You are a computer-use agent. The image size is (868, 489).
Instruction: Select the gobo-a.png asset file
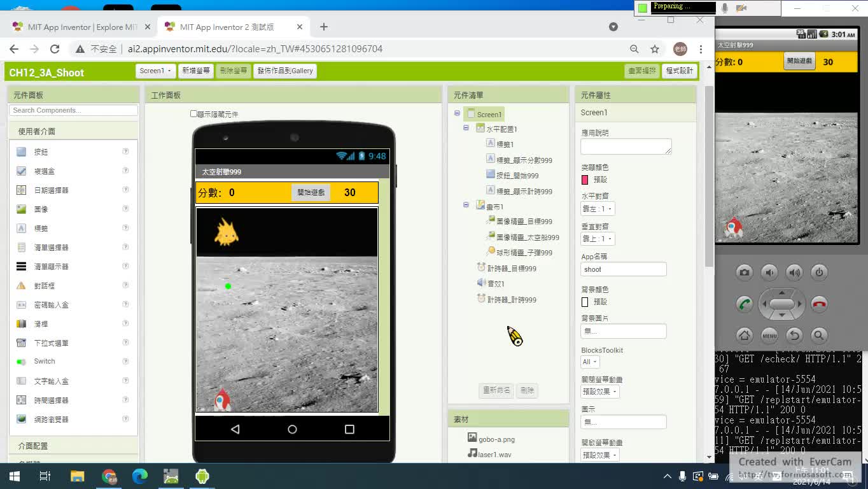tap(491, 439)
